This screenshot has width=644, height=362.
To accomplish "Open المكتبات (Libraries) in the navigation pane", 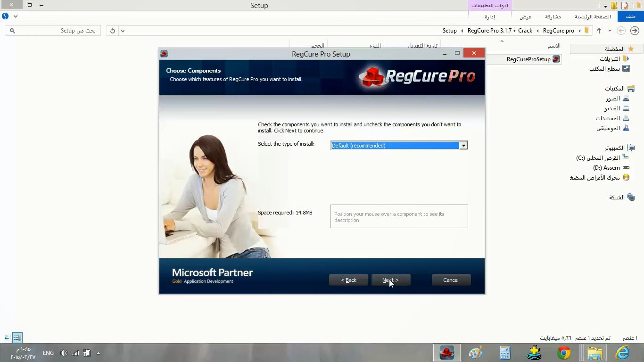I will point(619,89).
